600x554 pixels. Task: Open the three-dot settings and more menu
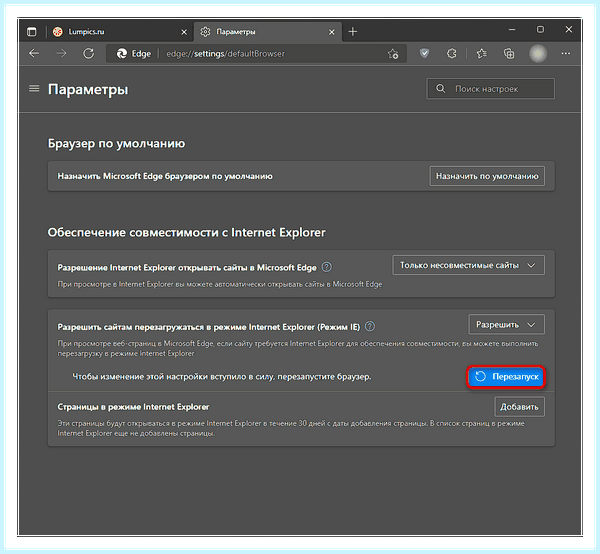pos(566,54)
